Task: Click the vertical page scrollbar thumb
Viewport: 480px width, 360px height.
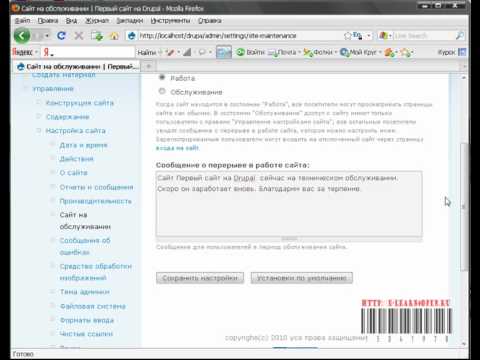Action: [463, 207]
